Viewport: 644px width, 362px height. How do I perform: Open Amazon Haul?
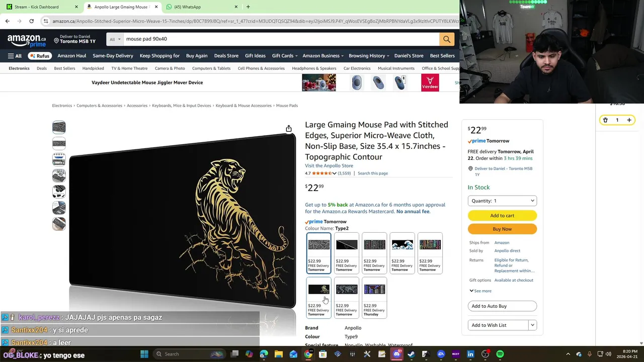(x=72, y=56)
